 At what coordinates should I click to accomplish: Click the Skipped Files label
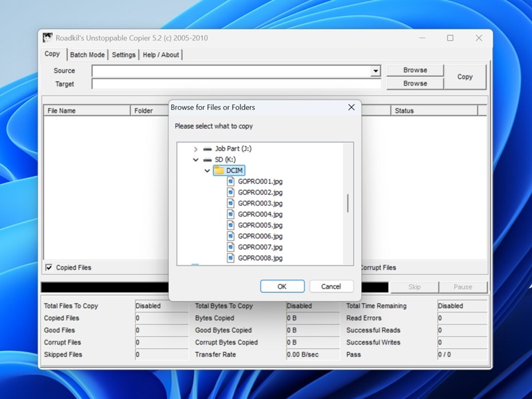tap(63, 354)
